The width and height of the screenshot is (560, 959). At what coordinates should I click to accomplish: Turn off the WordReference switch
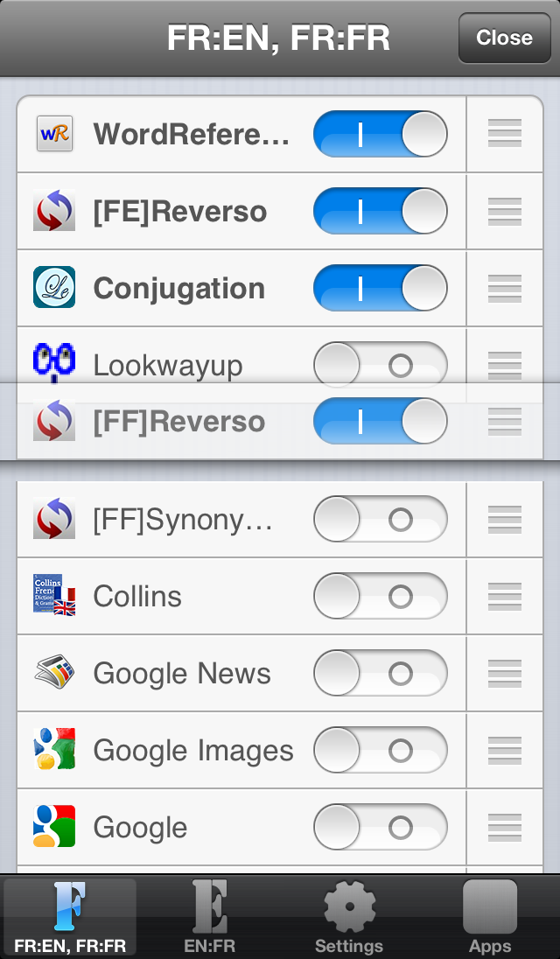point(381,134)
